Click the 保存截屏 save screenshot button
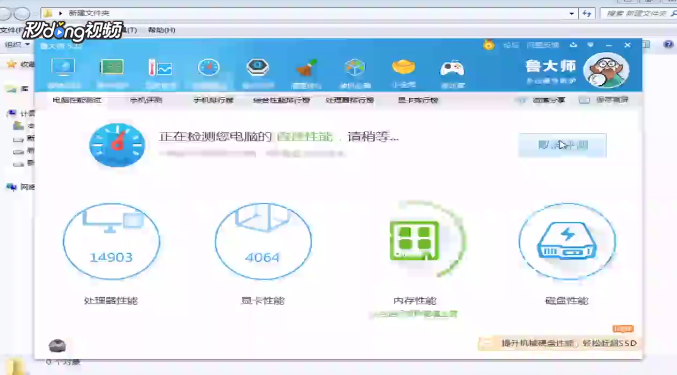The image size is (677, 375). (x=604, y=100)
